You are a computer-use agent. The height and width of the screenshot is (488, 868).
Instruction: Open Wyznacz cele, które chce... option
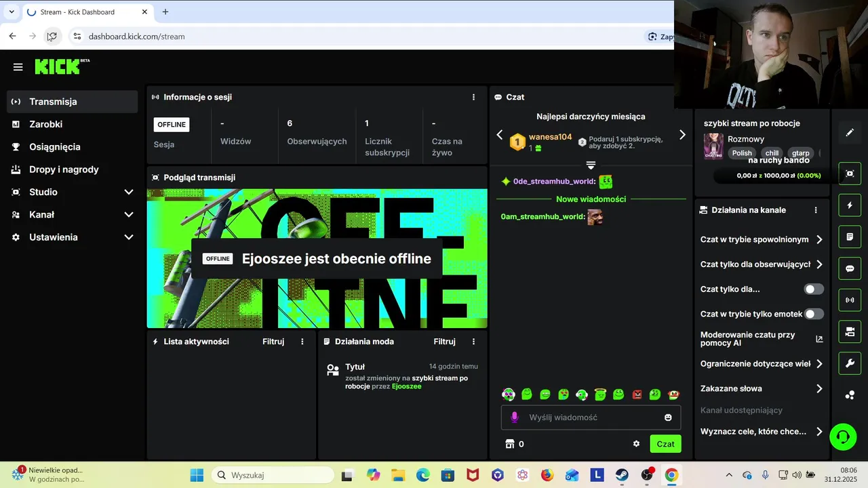point(761,432)
